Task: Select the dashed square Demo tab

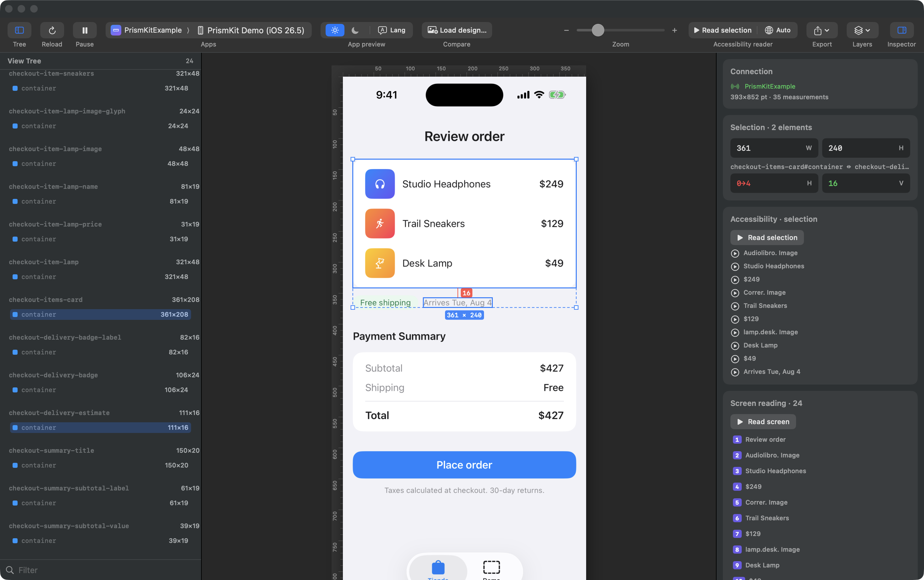Action: pyautogui.click(x=491, y=567)
